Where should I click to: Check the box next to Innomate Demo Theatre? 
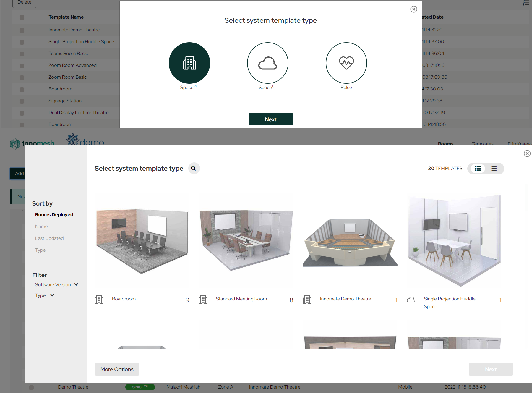(22, 30)
